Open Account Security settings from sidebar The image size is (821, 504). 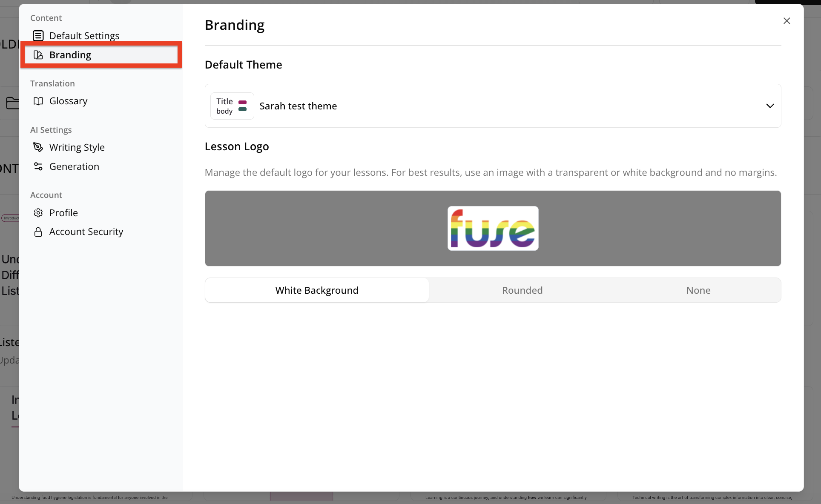86,232
